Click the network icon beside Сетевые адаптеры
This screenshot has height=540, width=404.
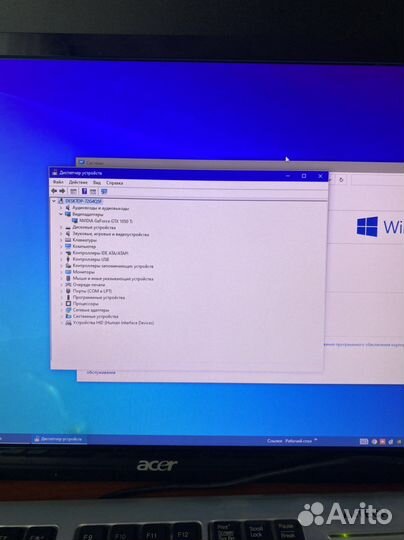click(68, 310)
